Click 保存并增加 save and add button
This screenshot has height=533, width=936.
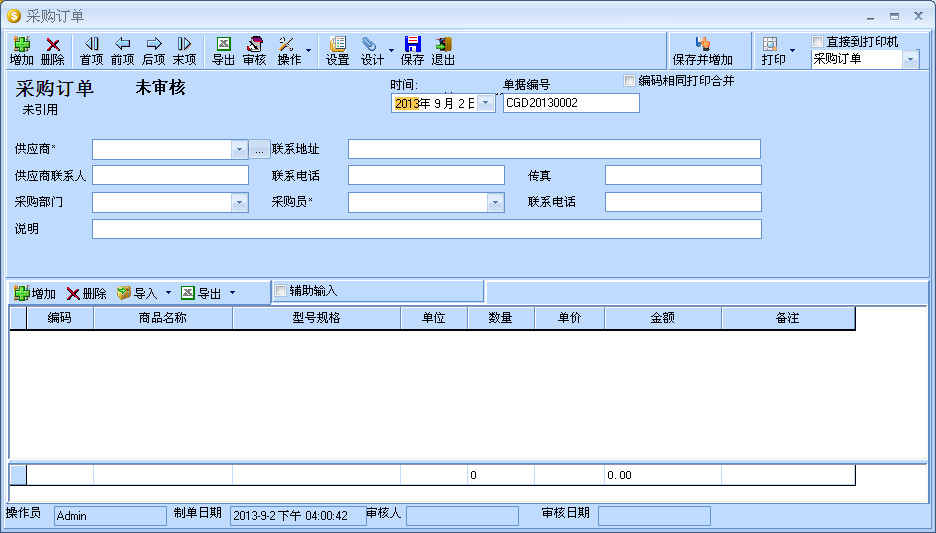coord(703,51)
